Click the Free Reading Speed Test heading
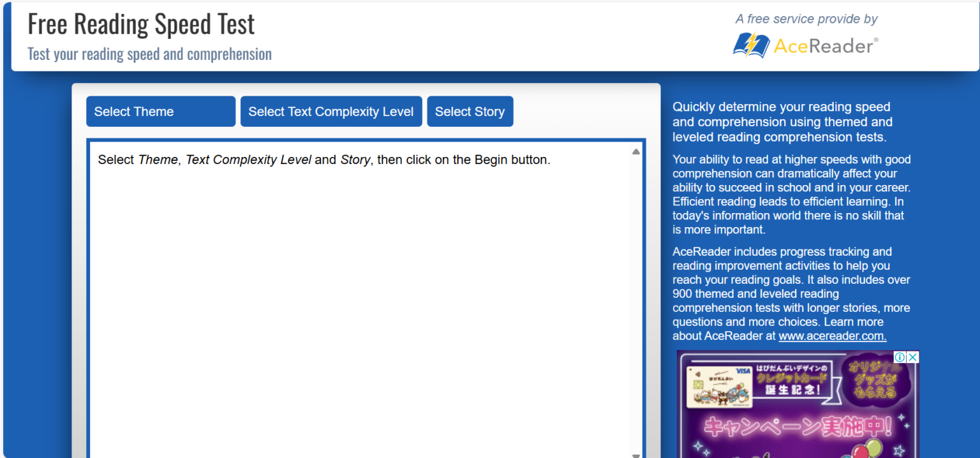The width and height of the screenshot is (980, 458). pyautogui.click(x=141, y=23)
